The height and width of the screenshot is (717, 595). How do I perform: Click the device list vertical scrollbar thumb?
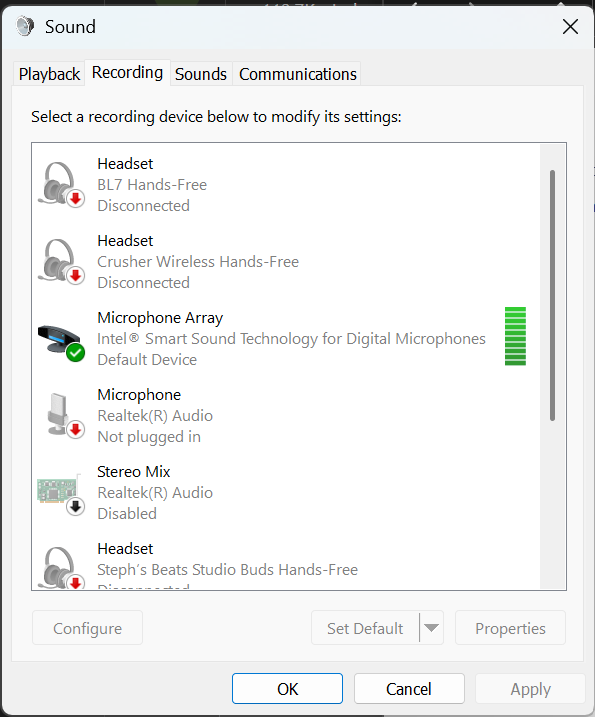pos(552,295)
